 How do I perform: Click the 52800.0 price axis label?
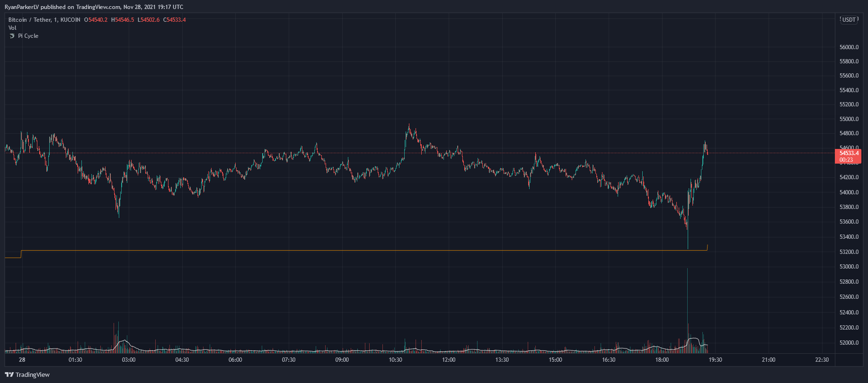[849, 282]
